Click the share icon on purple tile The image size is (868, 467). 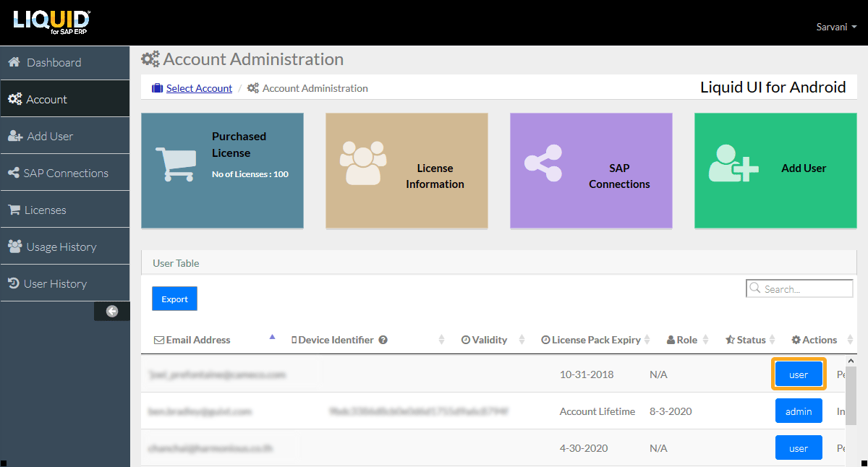[x=543, y=163]
